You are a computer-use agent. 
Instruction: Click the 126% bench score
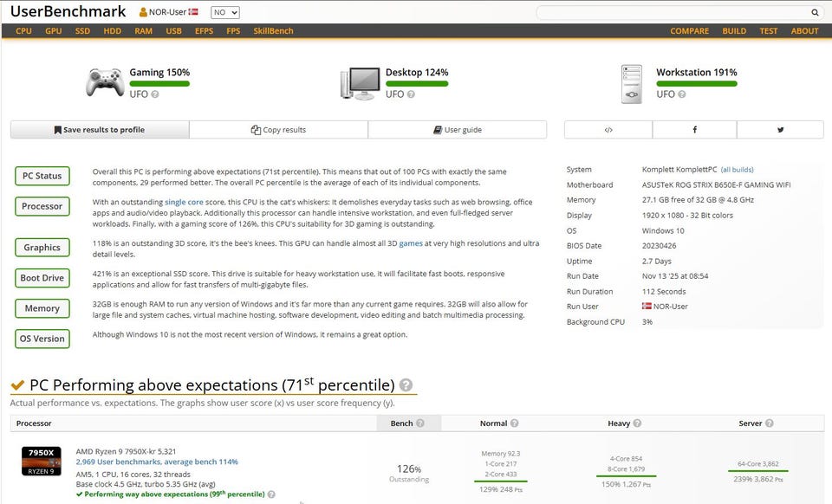pos(409,469)
